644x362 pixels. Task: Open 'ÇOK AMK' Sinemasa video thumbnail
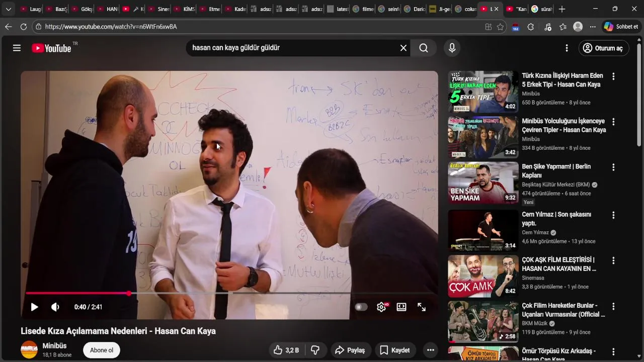click(483, 276)
